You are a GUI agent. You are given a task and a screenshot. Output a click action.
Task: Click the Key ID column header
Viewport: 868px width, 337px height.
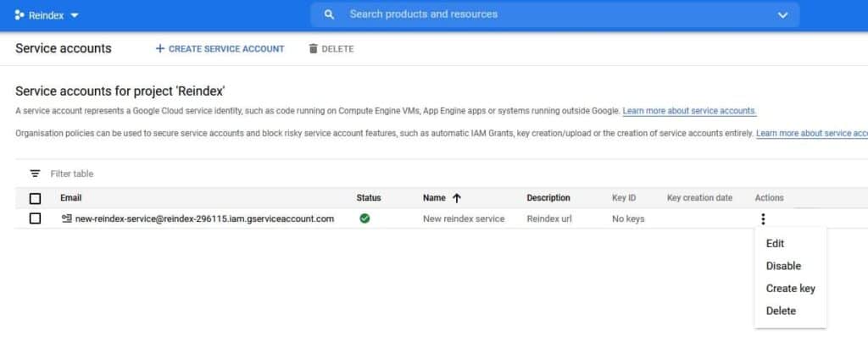point(624,197)
